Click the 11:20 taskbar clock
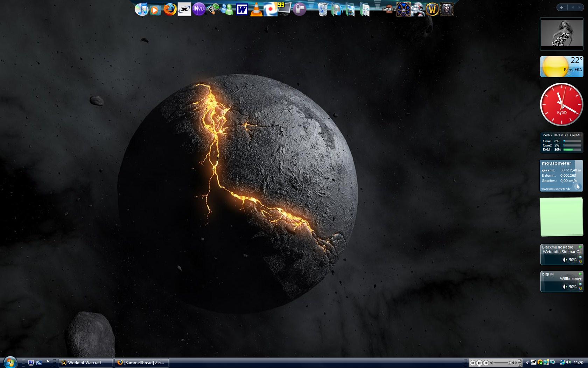588x368 pixels. [x=579, y=363]
